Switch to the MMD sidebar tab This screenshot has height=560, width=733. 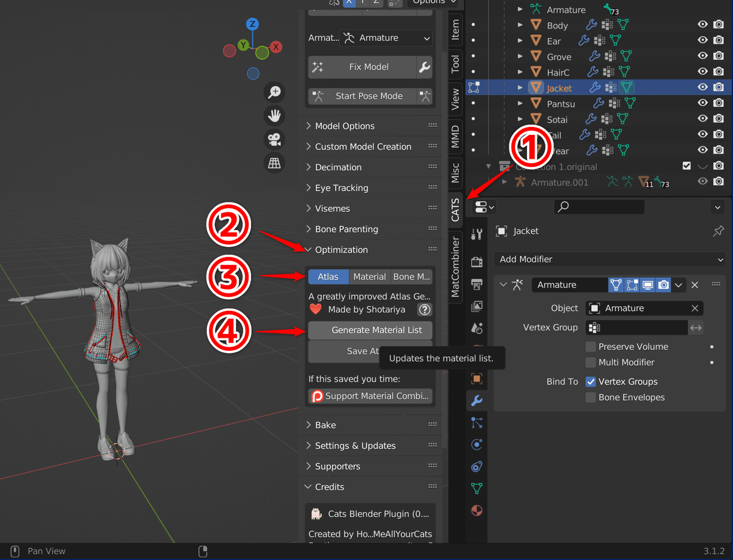455,137
